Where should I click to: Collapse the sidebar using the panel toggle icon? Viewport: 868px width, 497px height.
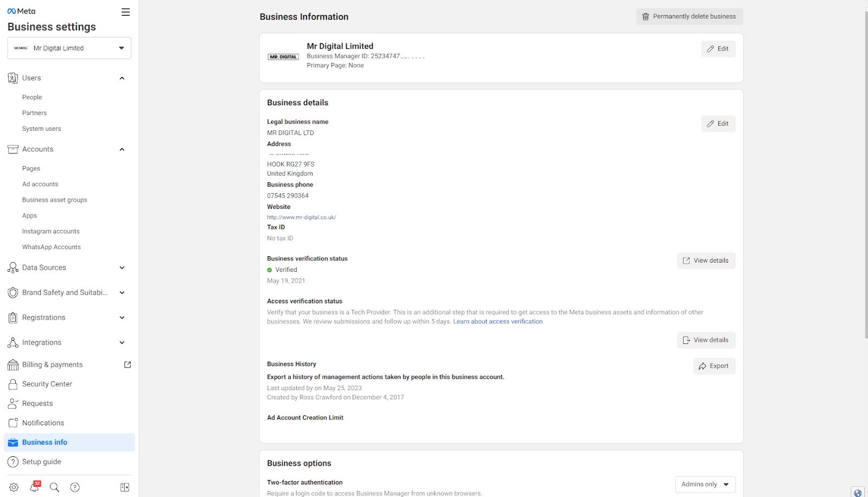pos(125,487)
